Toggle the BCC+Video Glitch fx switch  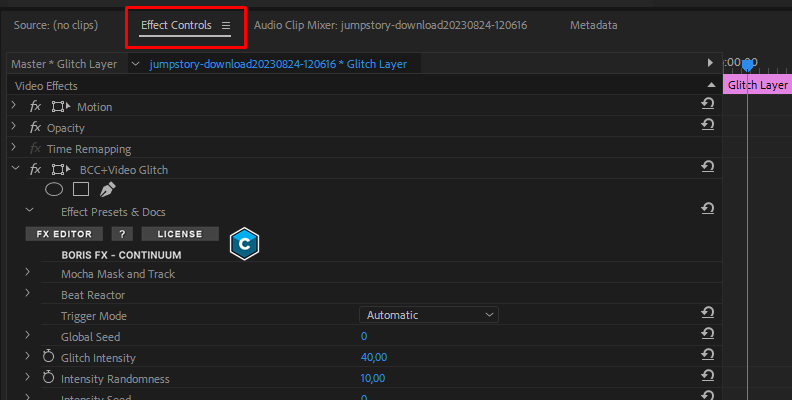click(35, 169)
